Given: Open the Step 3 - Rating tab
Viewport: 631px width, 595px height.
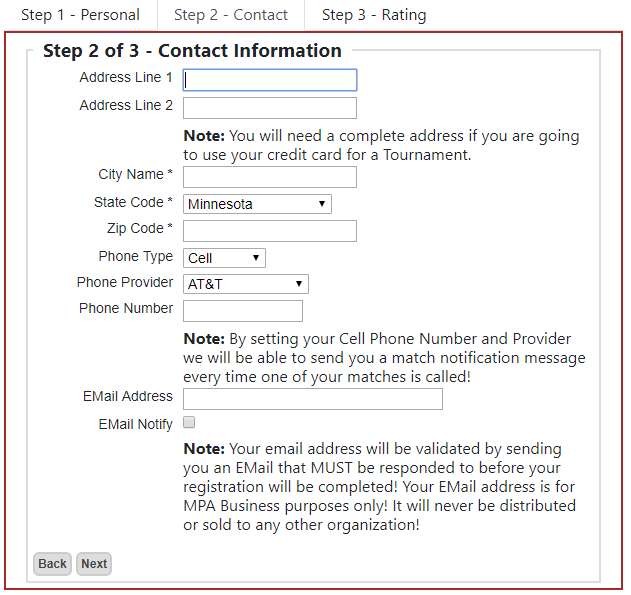Looking at the screenshot, I should (x=374, y=15).
